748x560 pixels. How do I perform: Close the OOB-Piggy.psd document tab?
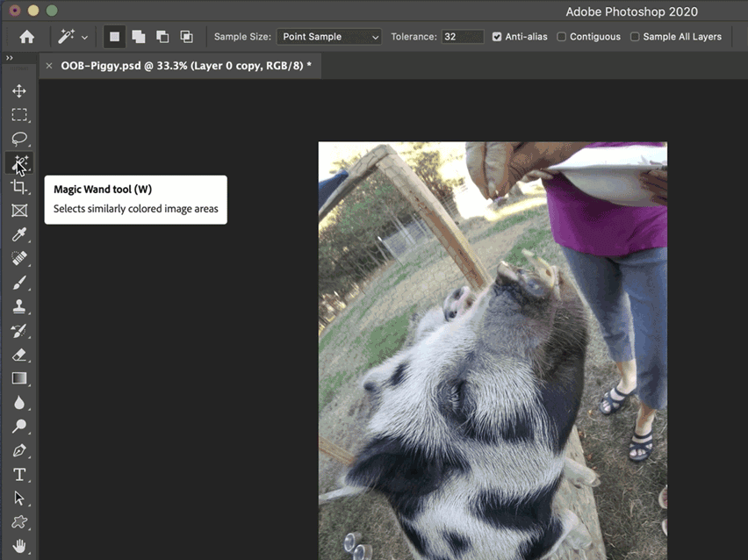click(49, 66)
